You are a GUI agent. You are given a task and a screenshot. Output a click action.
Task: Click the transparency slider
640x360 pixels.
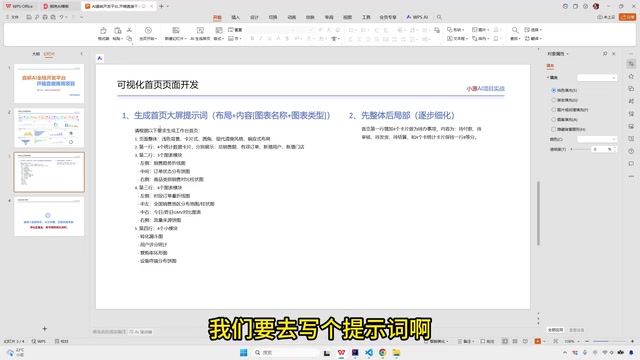pos(581,149)
